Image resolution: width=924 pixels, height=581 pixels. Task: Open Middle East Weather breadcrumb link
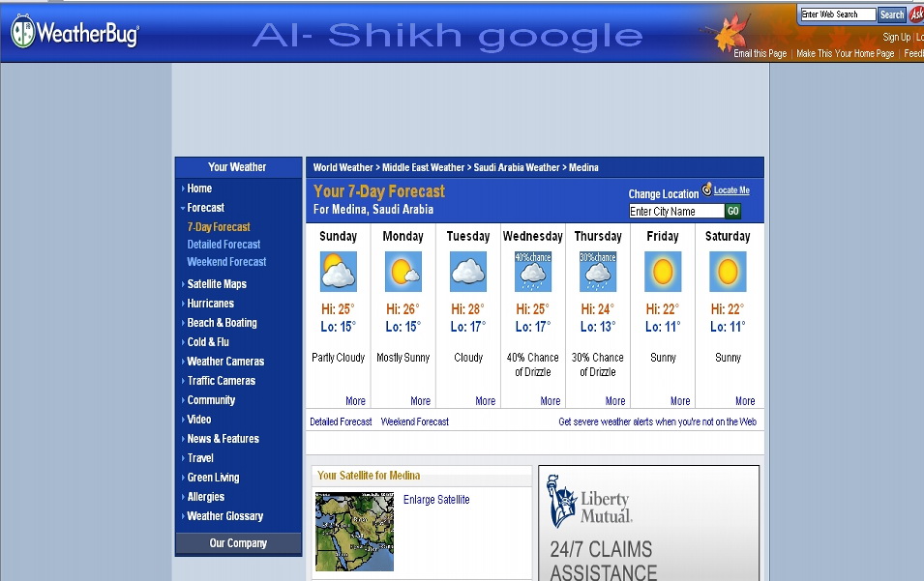tap(423, 168)
